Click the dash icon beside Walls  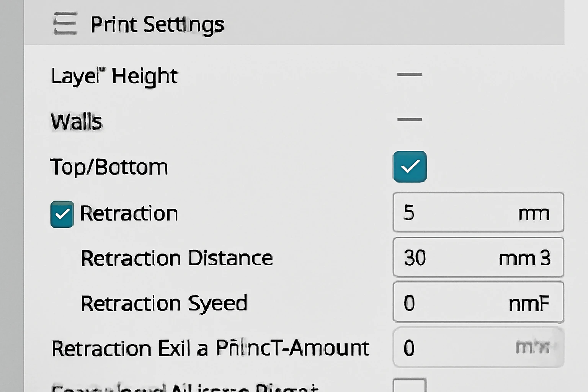pyautogui.click(x=409, y=119)
